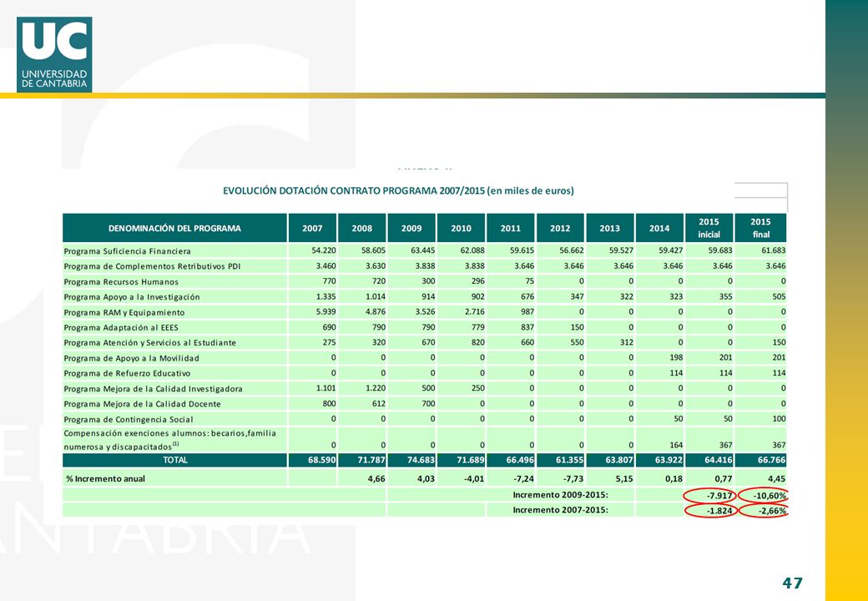Click the slide page number 47
The width and height of the screenshot is (868, 601).
pyautogui.click(x=792, y=583)
